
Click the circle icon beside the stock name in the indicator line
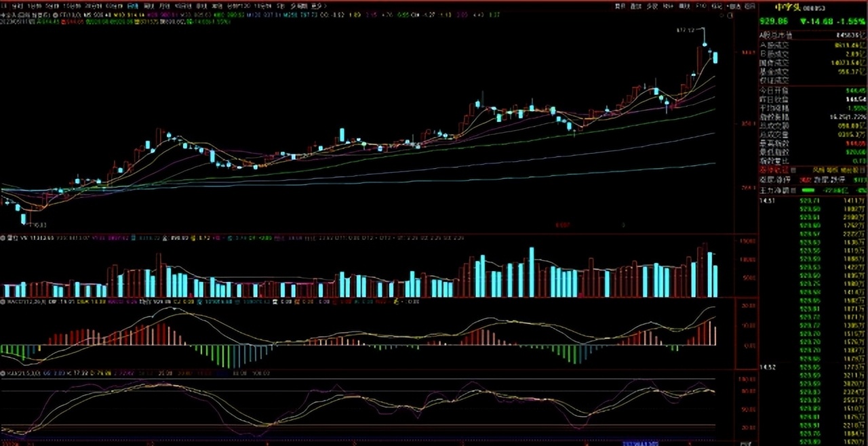coord(56,14)
